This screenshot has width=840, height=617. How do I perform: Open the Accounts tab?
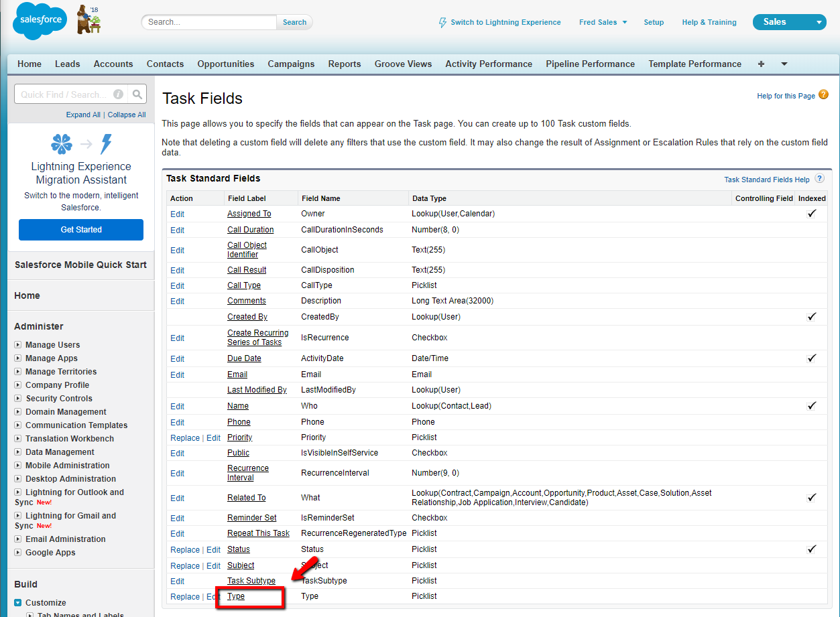click(113, 64)
